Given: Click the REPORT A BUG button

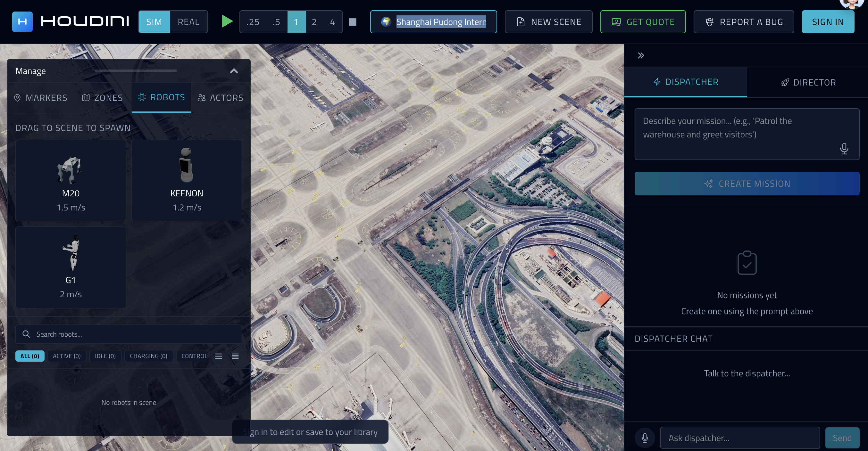Looking at the screenshot, I should (744, 22).
